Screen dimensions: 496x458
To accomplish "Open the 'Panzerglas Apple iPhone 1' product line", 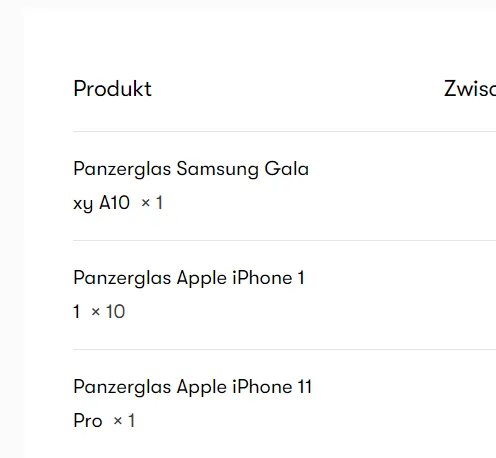I will coord(189,278).
